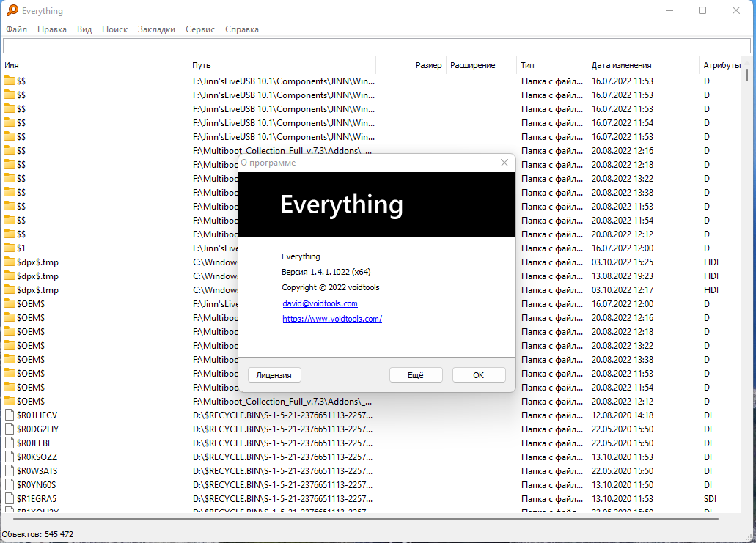Select the $R0YN60S file name
Viewport: 756px width, 543px height.
37,485
